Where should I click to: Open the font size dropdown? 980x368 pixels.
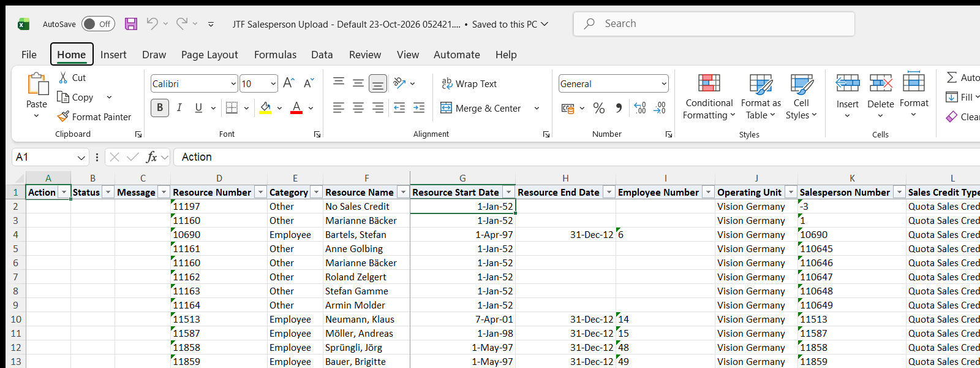[273, 83]
